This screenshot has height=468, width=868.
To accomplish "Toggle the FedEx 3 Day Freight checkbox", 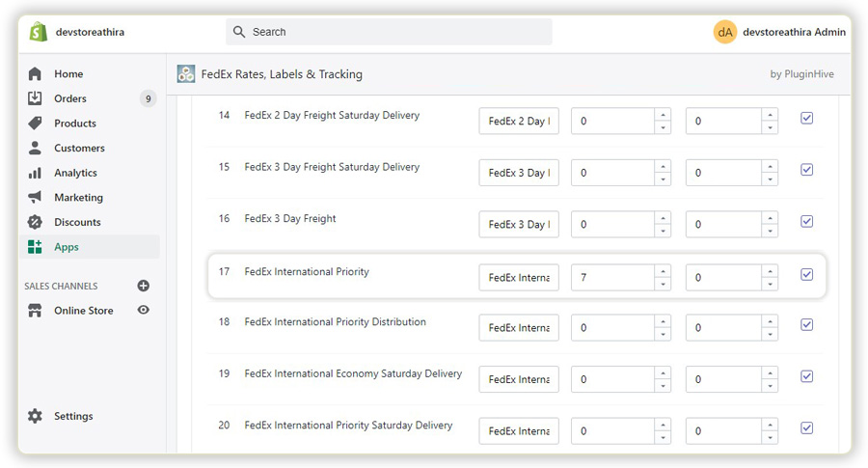I will click(x=807, y=221).
